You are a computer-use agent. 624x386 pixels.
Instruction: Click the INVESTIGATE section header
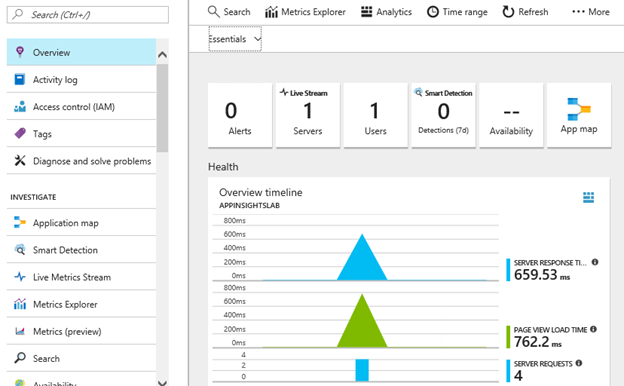(x=33, y=197)
